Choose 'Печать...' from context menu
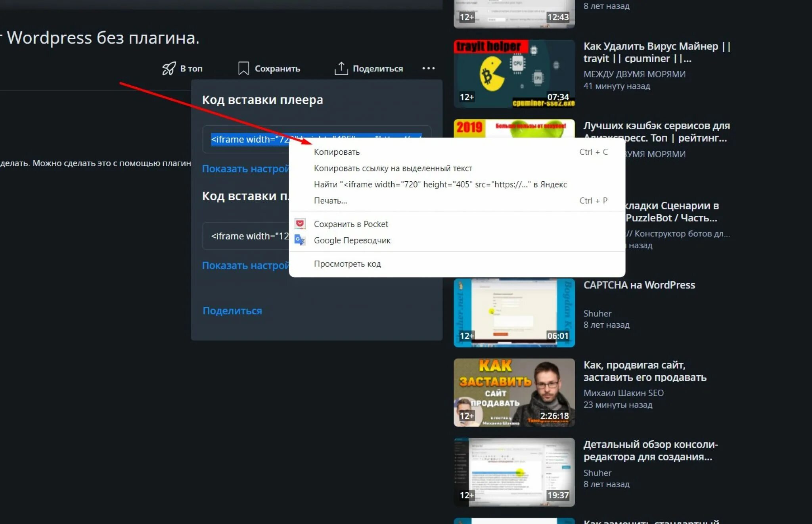812x524 pixels. point(330,201)
